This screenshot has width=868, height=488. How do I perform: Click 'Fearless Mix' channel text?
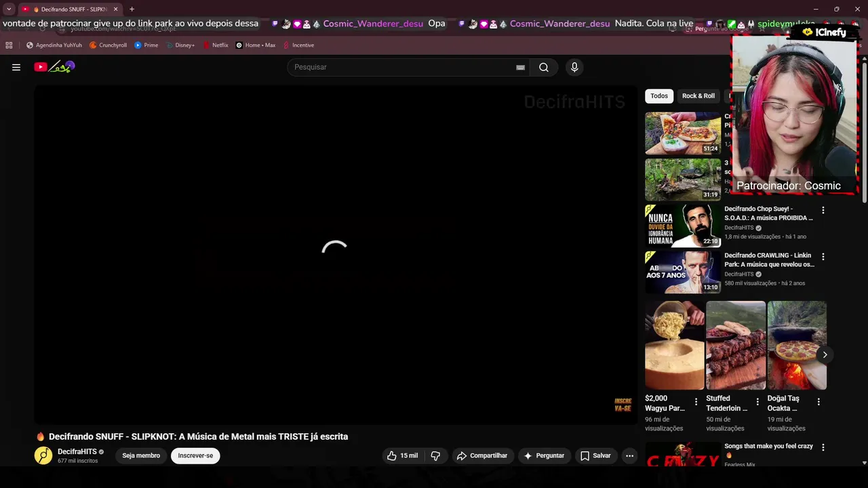pos(740,464)
